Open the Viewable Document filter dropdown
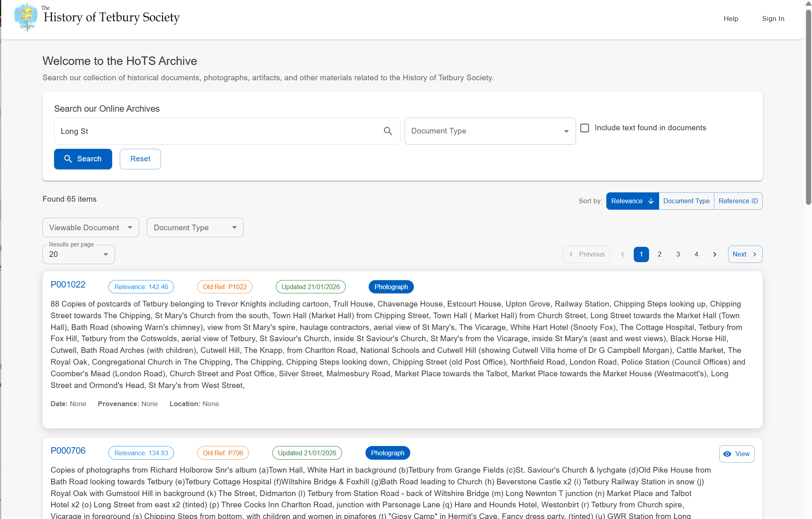This screenshot has width=812, height=519. click(x=130, y=227)
